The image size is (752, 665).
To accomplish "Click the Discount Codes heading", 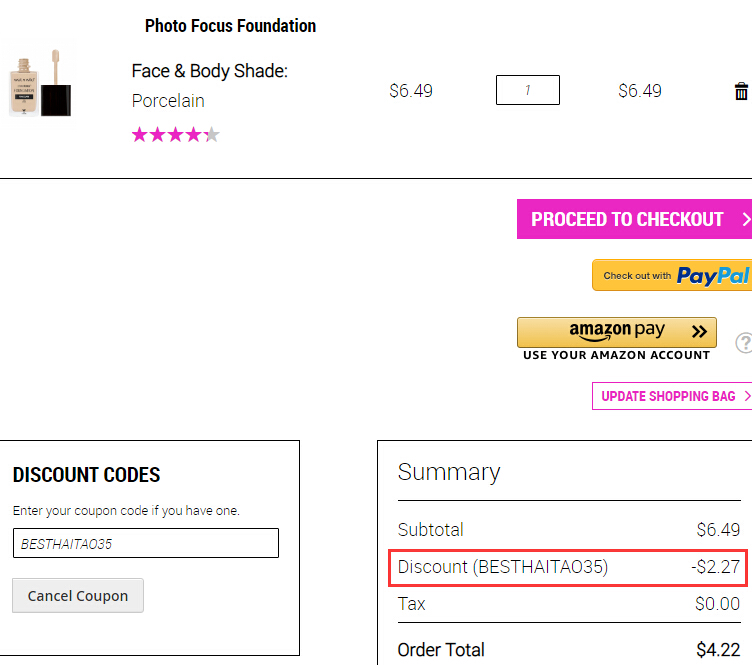I will coord(86,475).
